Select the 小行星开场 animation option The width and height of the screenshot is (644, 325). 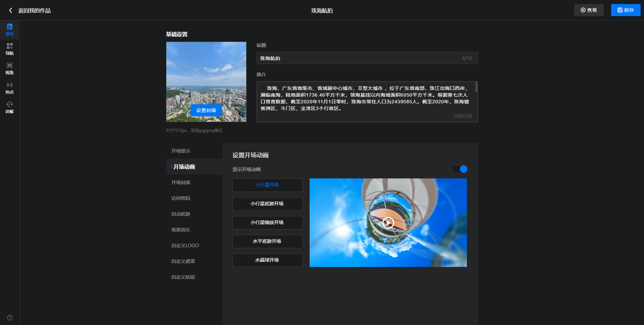click(x=267, y=185)
